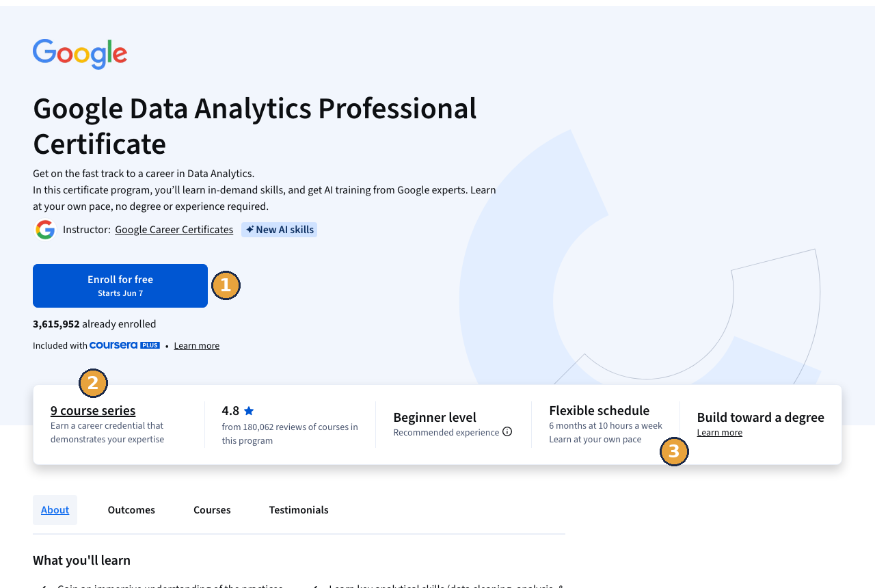
Task: Select the orange marker numbered 1
Action: (x=226, y=285)
